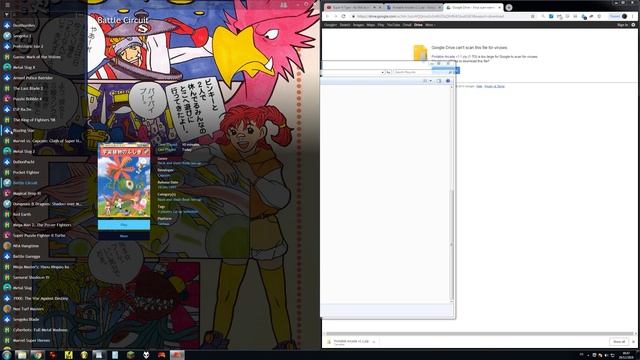Select Samurai Shodown IV
Screen dimensions: 640x360
pyautogui.click(x=31, y=278)
